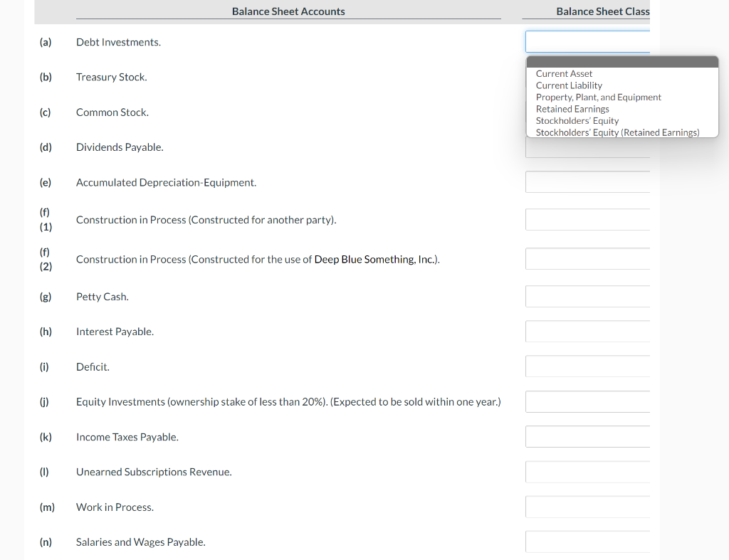Image resolution: width=729 pixels, height=560 pixels.
Task: Open the classification field for Construction in Process (another party)
Action: tap(587, 218)
